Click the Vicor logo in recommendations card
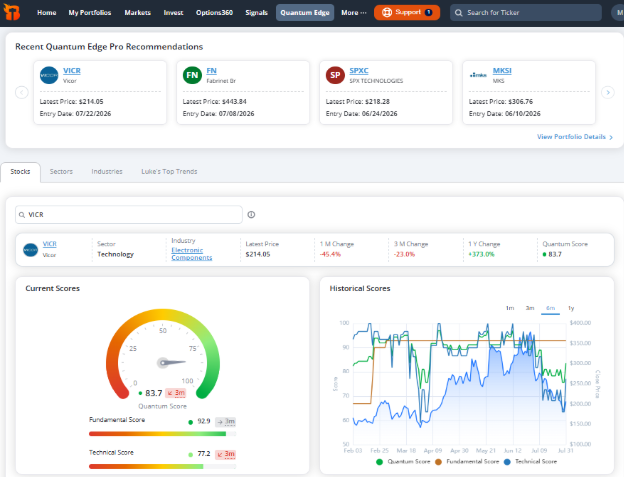This screenshot has width=624, height=477. pos(49,75)
